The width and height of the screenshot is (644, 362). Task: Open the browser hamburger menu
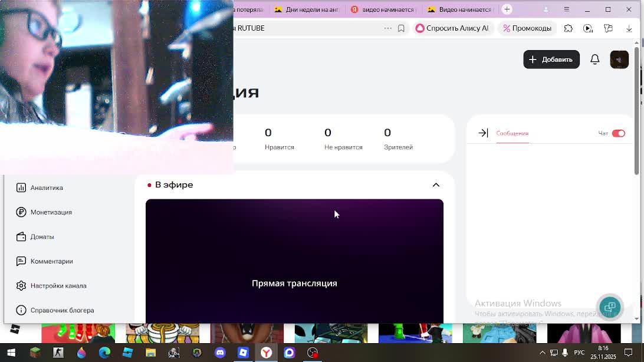coord(566,9)
